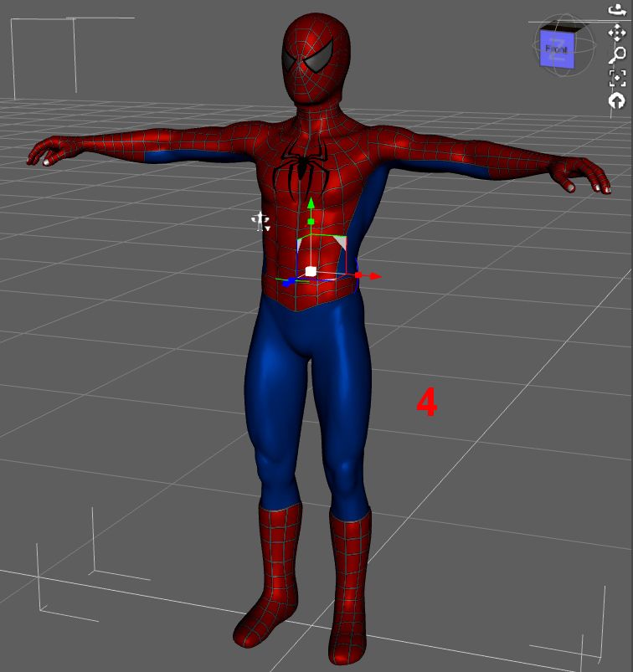Select the figure's head
The image size is (633, 672).
point(316,59)
